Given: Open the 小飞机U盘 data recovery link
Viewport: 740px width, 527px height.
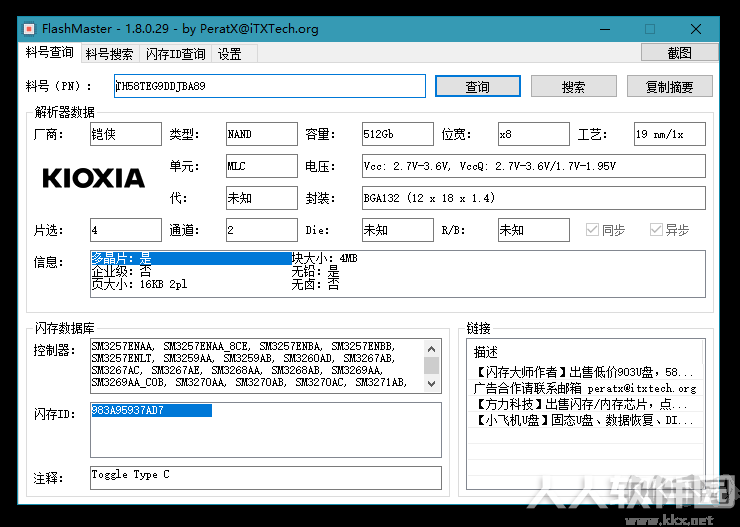Looking at the screenshot, I should (584, 420).
